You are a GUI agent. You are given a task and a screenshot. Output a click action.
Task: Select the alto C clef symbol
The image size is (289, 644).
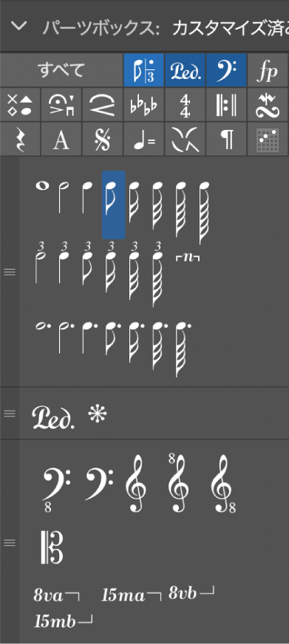pyautogui.click(x=52, y=547)
